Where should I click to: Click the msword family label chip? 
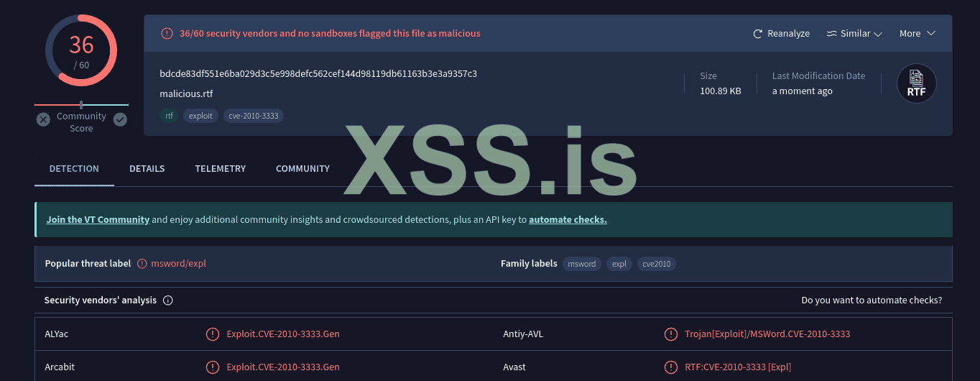(x=582, y=264)
